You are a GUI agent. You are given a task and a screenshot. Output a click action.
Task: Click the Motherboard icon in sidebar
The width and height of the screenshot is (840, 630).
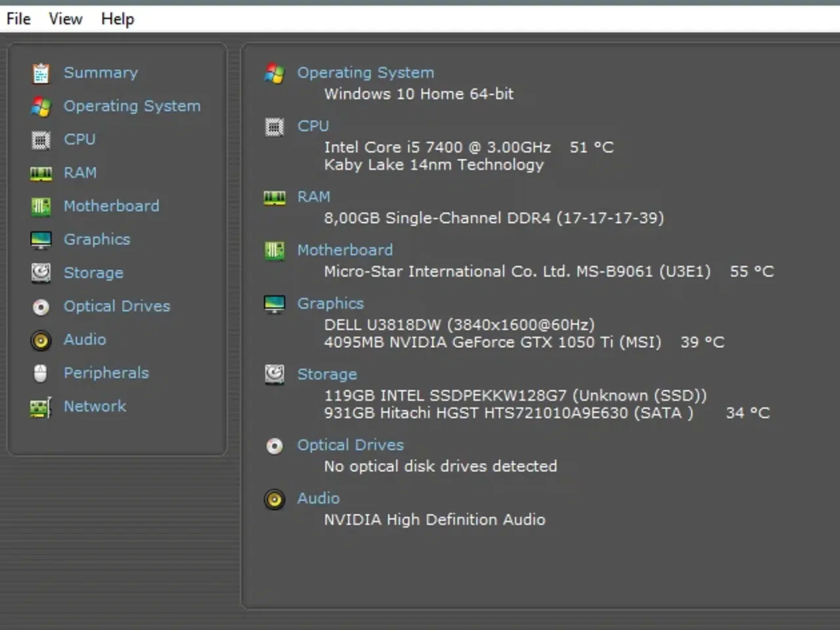pos(41,207)
